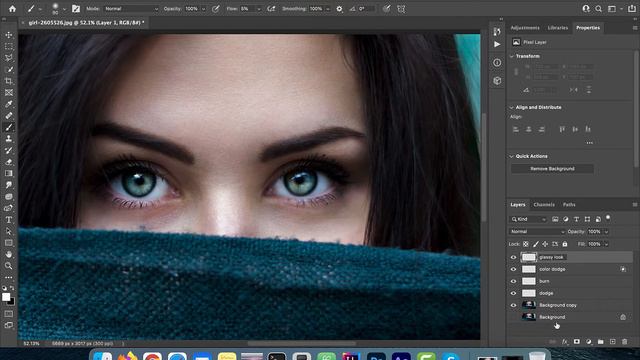Click the foreground color swatch

click(6, 297)
